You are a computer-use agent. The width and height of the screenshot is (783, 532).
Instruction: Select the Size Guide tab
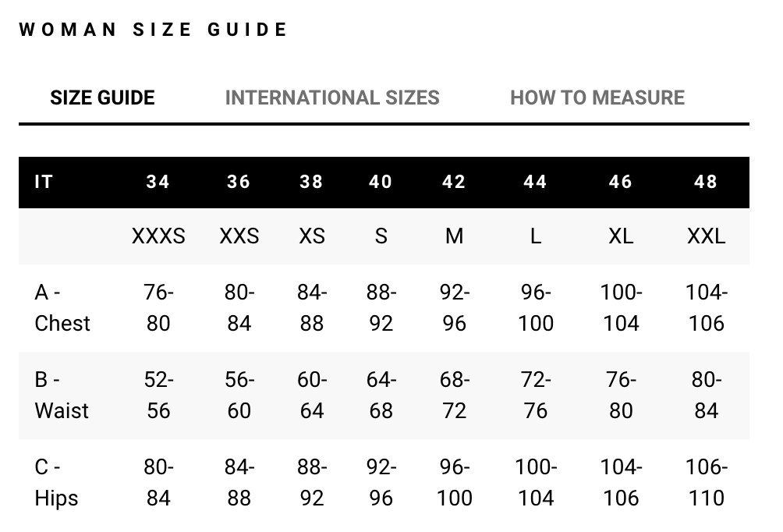(102, 98)
